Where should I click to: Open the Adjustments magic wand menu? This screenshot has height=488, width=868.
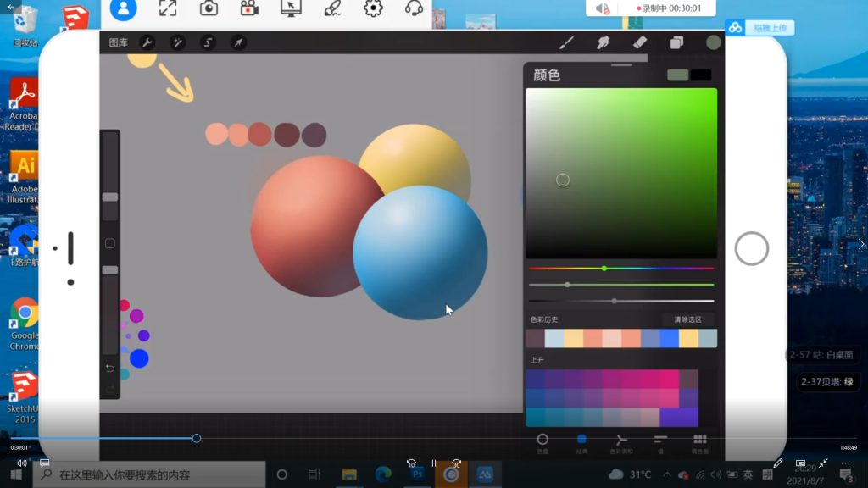tap(177, 42)
